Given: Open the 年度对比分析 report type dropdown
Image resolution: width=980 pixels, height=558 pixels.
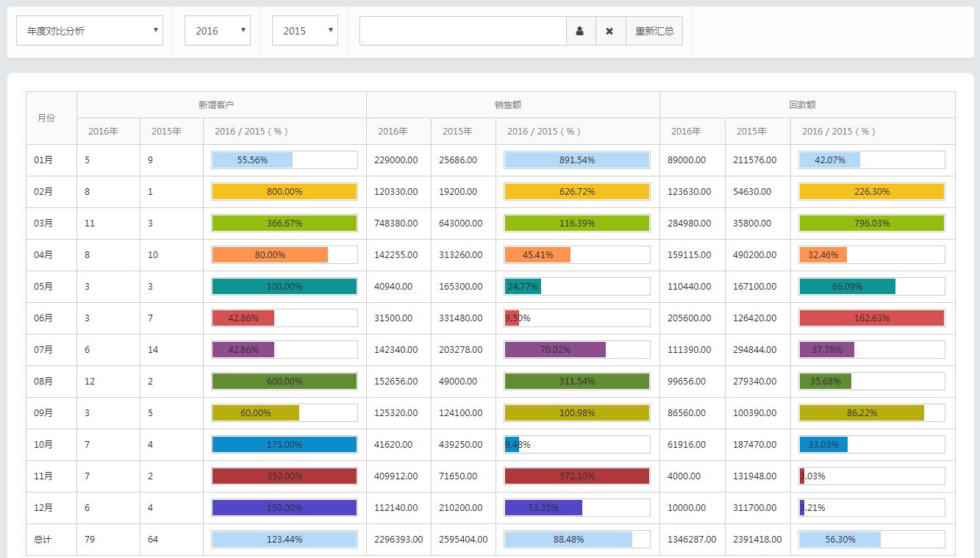Looking at the screenshot, I should (90, 31).
